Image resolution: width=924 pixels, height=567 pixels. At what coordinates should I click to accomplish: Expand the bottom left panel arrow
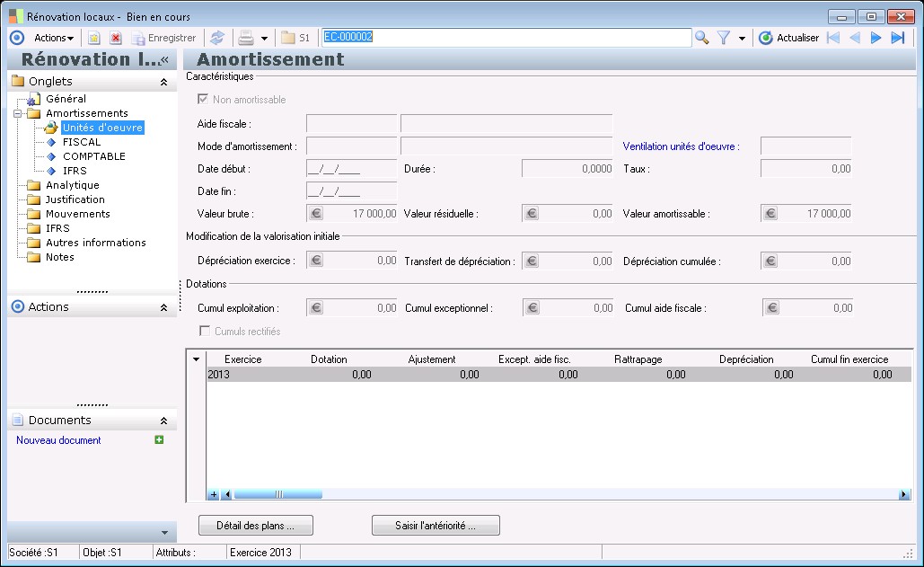click(164, 532)
